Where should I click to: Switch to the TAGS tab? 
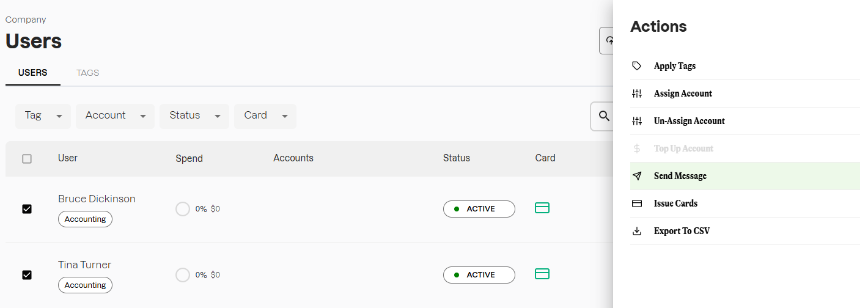[87, 73]
